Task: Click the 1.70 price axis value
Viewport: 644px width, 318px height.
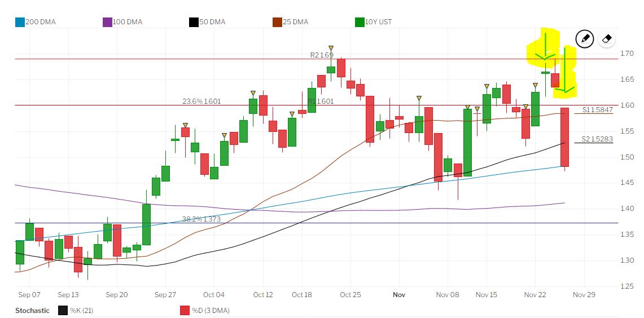Action: pos(627,54)
